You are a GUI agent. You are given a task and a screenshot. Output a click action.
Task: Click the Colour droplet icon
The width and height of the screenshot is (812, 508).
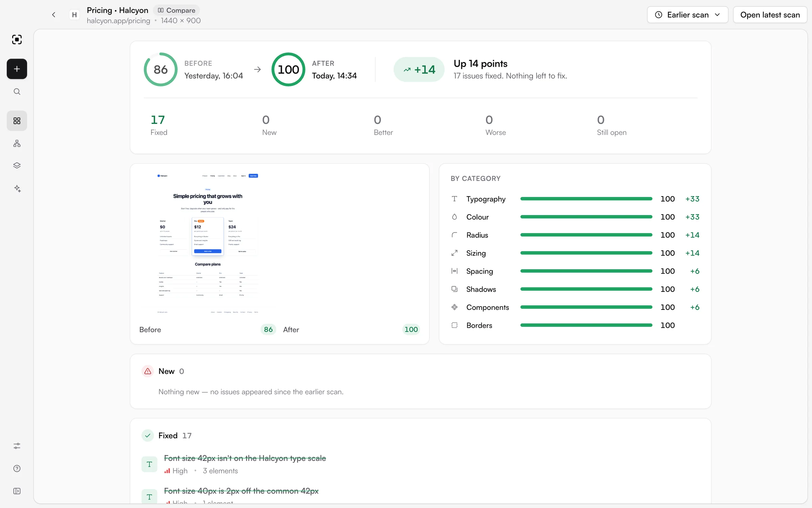[x=454, y=217]
